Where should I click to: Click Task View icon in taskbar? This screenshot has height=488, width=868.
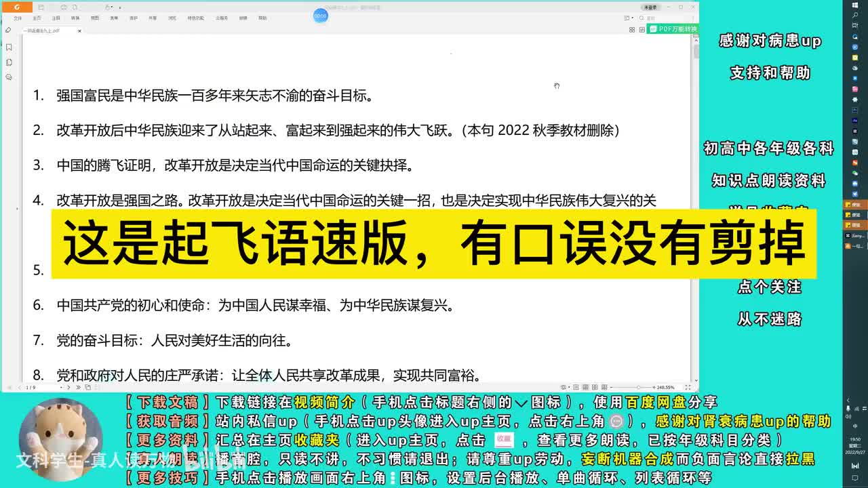pos(854,24)
